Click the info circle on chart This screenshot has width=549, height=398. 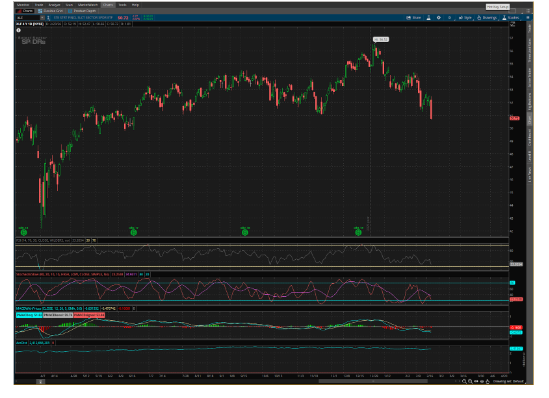pos(19,30)
